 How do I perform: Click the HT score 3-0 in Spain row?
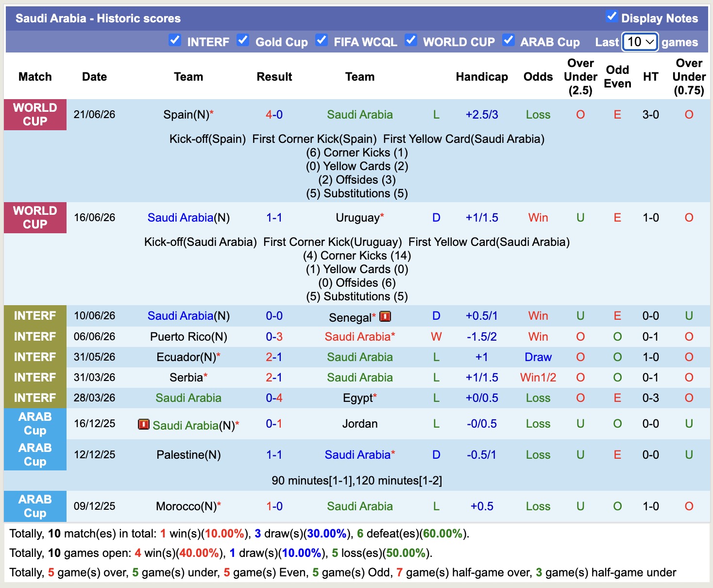[651, 115]
